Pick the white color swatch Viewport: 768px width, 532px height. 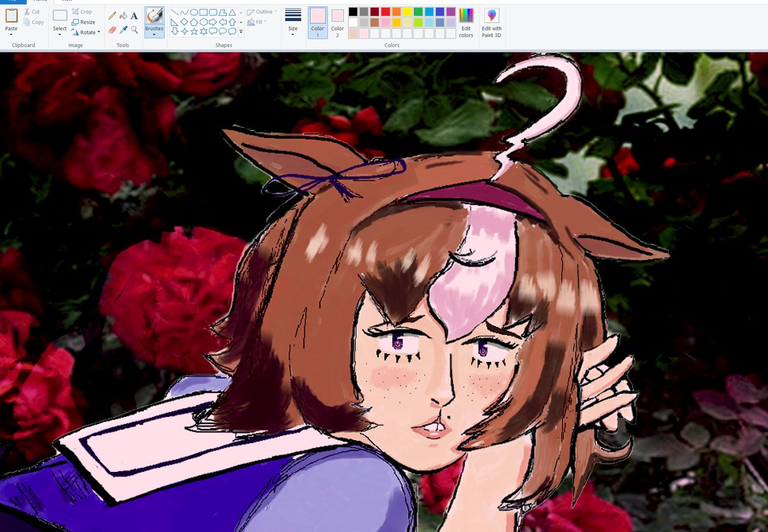coord(353,22)
